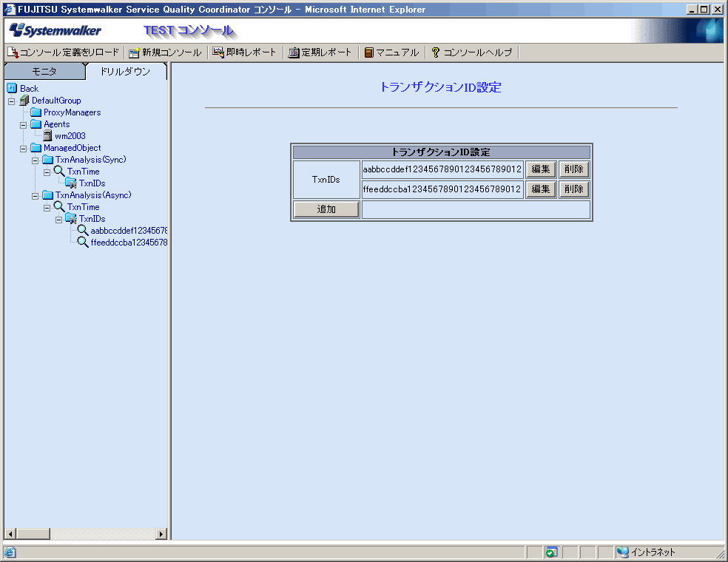Collapse the Agents tree node
This screenshot has height=562, width=728.
coord(23,125)
